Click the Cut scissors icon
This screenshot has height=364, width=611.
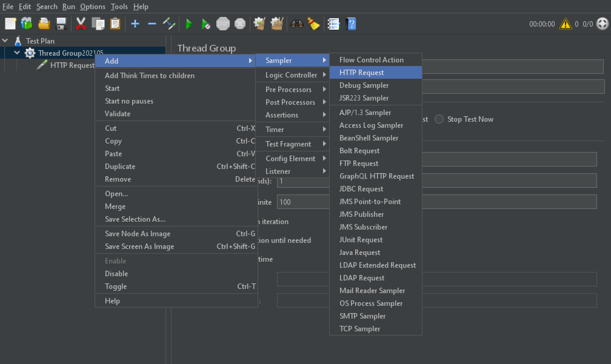click(x=81, y=24)
